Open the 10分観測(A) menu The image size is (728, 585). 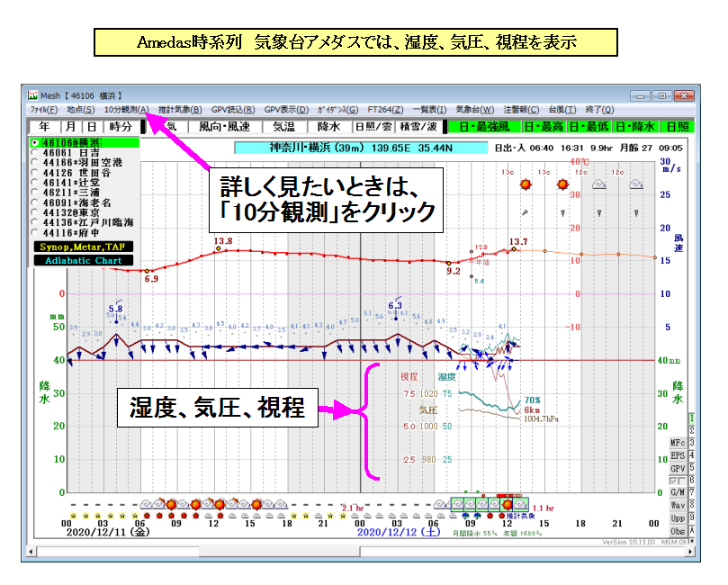click(127, 110)
